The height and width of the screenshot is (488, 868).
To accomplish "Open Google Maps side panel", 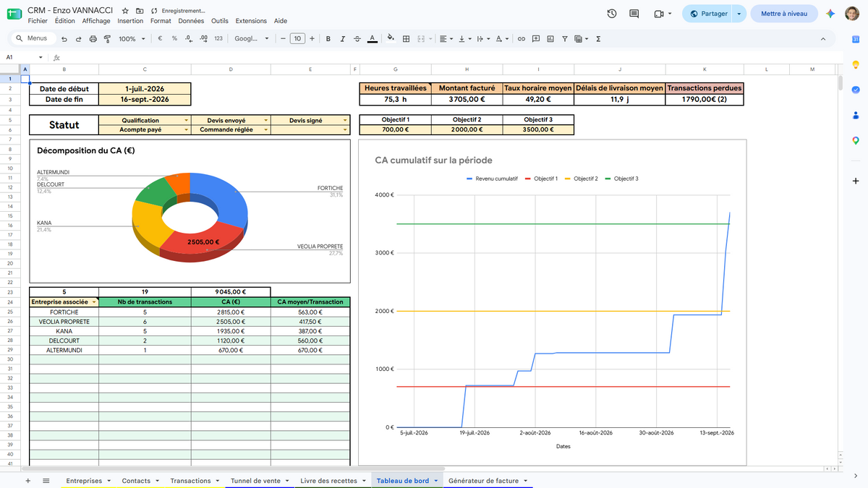I will coord(856,140).
